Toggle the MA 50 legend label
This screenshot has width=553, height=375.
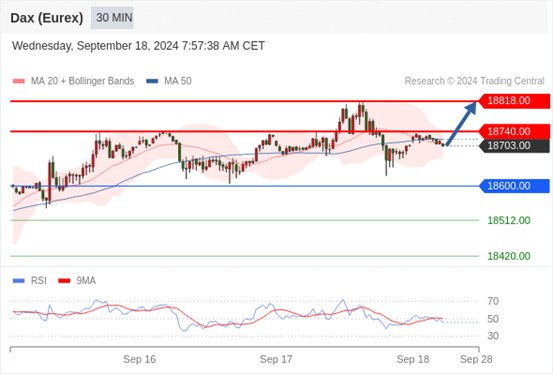[x=178, y=81]
